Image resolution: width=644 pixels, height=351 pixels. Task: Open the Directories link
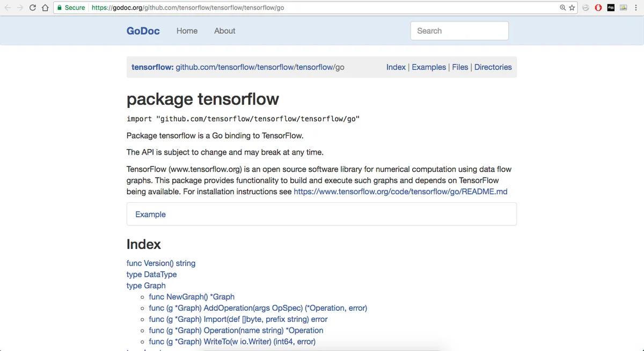point(493,67)
